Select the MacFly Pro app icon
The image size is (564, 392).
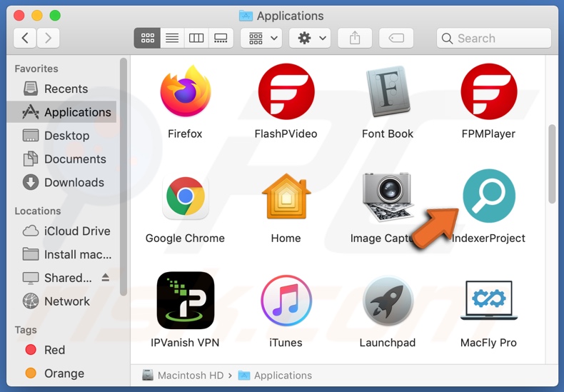(489, 301)
